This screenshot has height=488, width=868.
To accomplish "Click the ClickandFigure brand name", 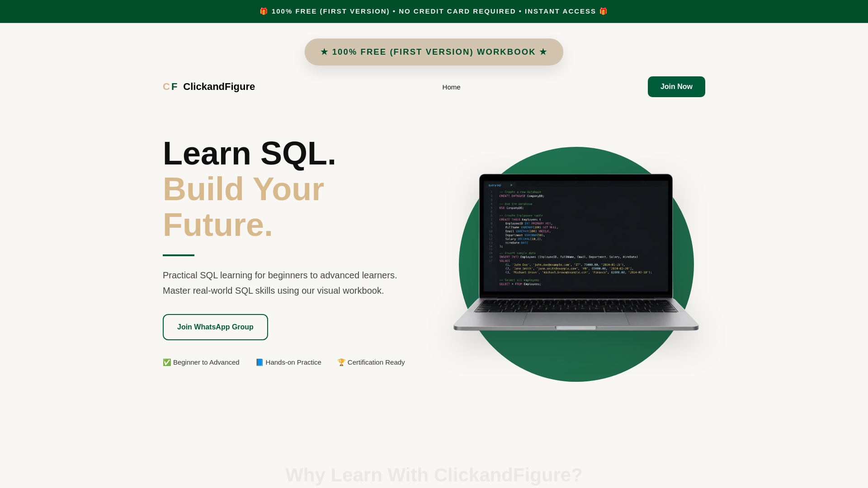I will click(x=219, y=87).
